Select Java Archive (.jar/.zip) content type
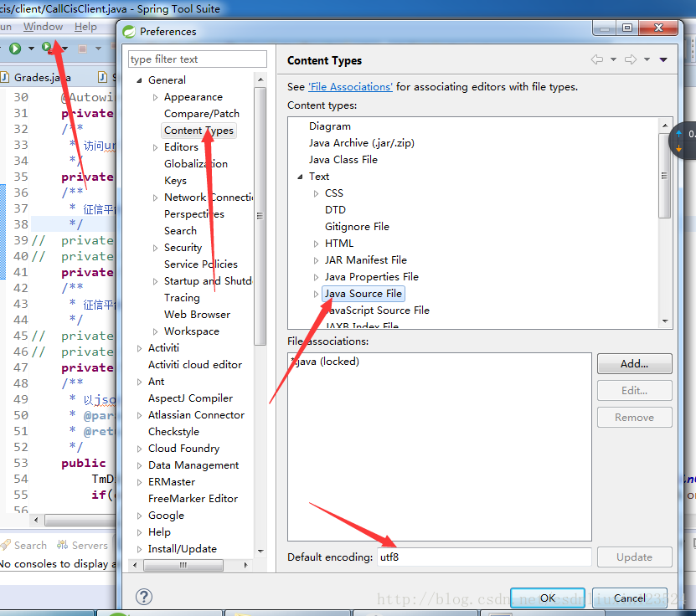 [x=362, y=143]
